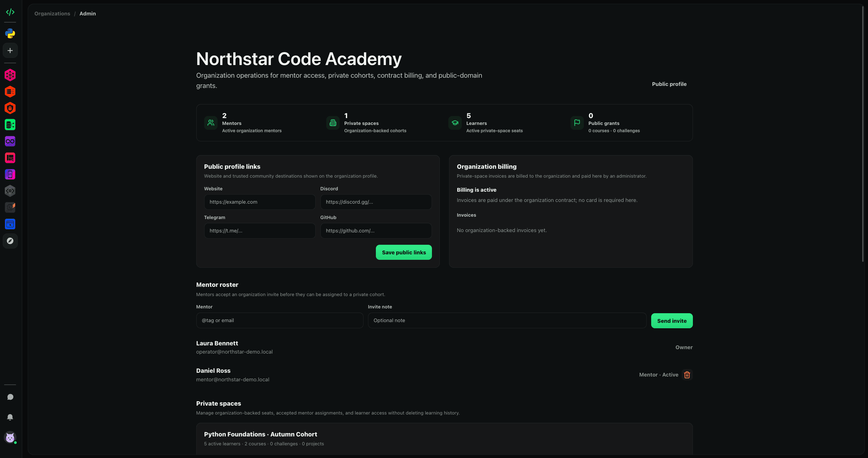The height and width of the screenshot is (458, 868).
Task: Click the plus add button in sidebar
Action: pos(10,51)
